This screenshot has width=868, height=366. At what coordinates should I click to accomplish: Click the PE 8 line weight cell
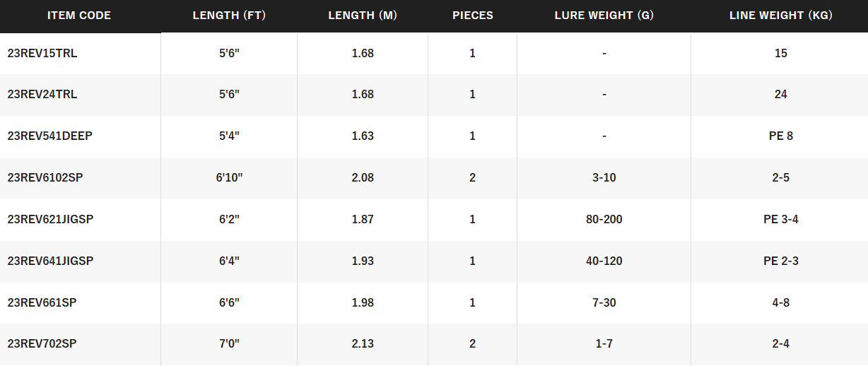click(781, 136)
